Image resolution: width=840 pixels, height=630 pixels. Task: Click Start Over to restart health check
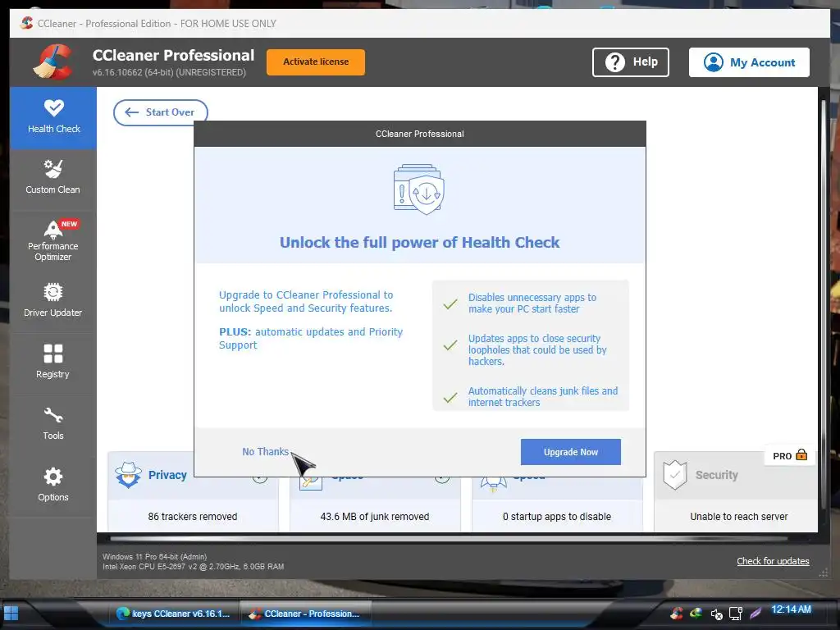[160, 112]
